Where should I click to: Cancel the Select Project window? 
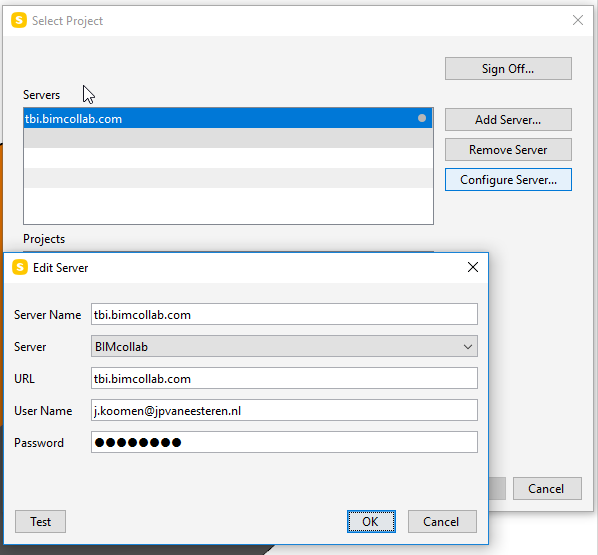pyautogui.click(x=547, y=489)
